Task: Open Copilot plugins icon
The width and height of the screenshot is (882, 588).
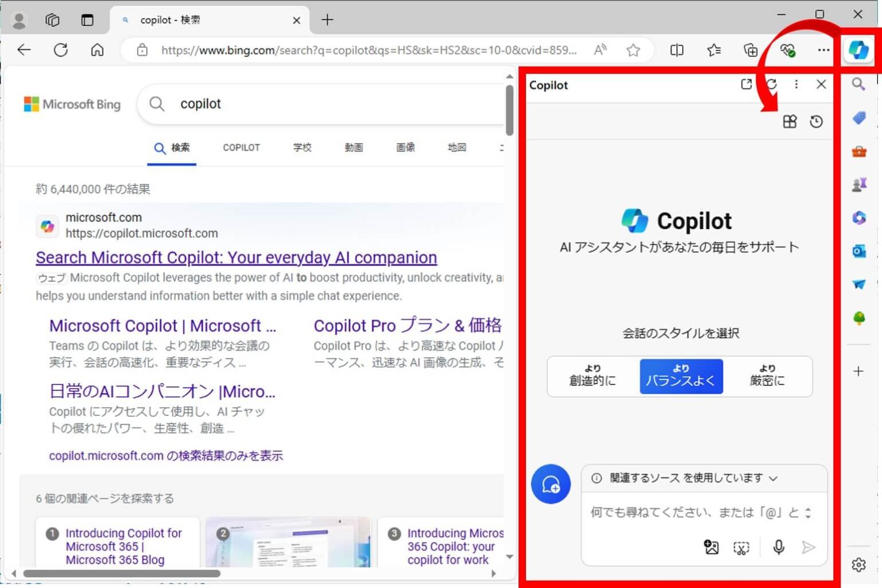Action: point(790,121)
